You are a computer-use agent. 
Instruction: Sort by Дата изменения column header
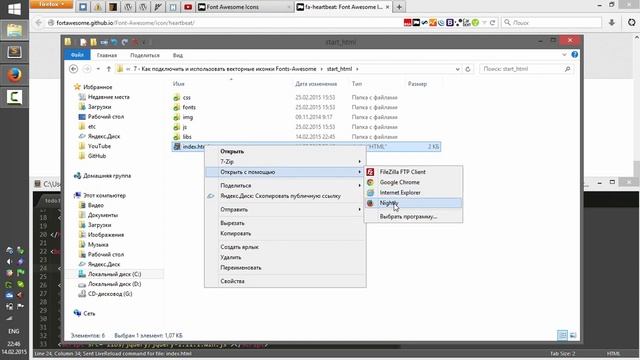[316, 84]
